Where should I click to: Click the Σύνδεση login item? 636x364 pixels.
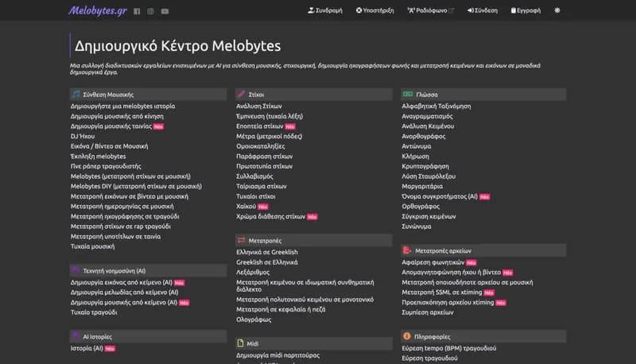point(483,10)
